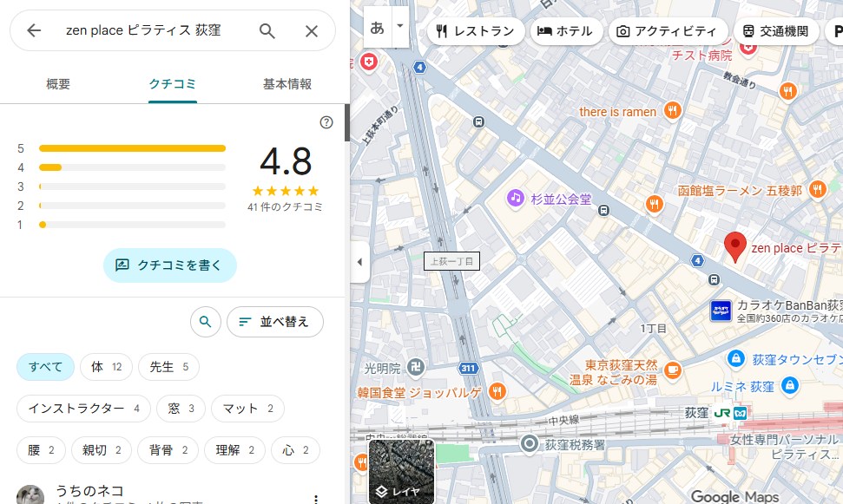Click the red zen place map pin

(735, 247)
